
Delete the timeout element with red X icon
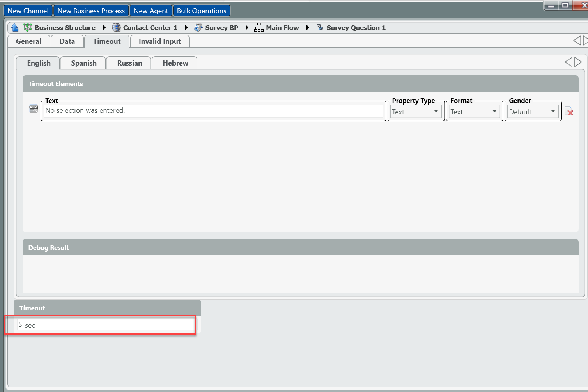(x=569, y=112)
